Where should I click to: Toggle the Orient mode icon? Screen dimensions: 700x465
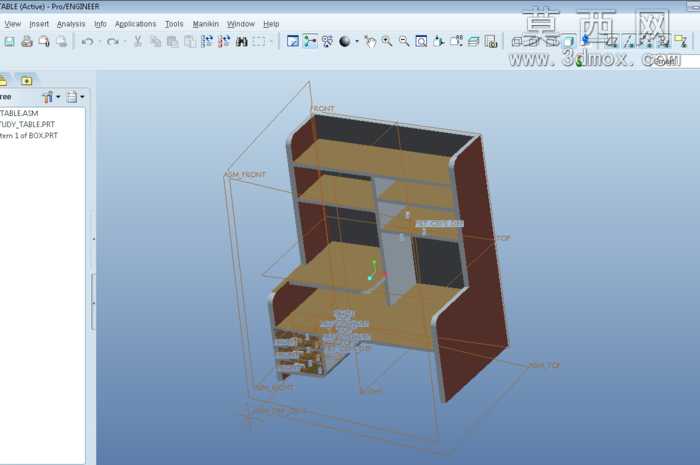tap(327, 42)
